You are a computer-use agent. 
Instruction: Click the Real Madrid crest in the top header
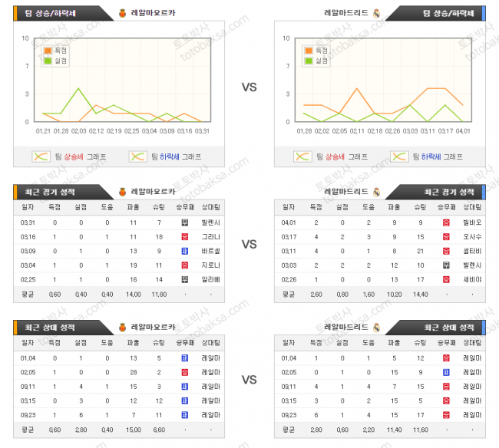[x=376, y=13]
